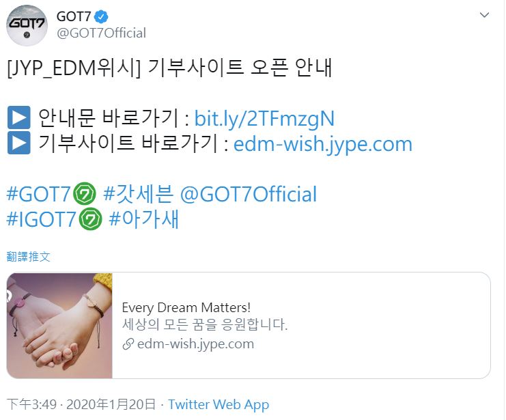Open the #아가새 hashtag
Screen dimensions: 506x420
click(x=144, y=219)
